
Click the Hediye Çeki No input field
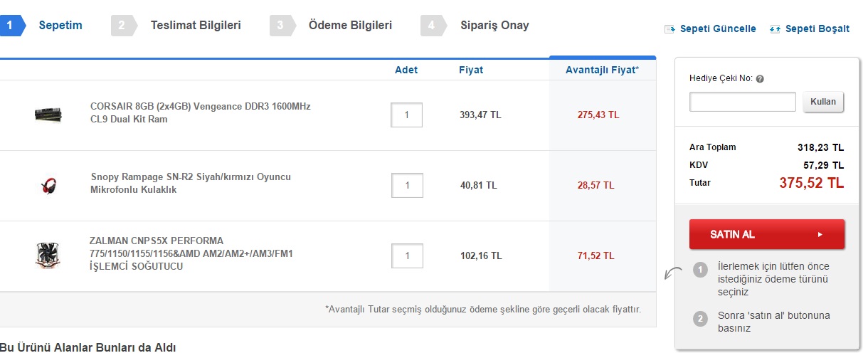click(742, 102)
